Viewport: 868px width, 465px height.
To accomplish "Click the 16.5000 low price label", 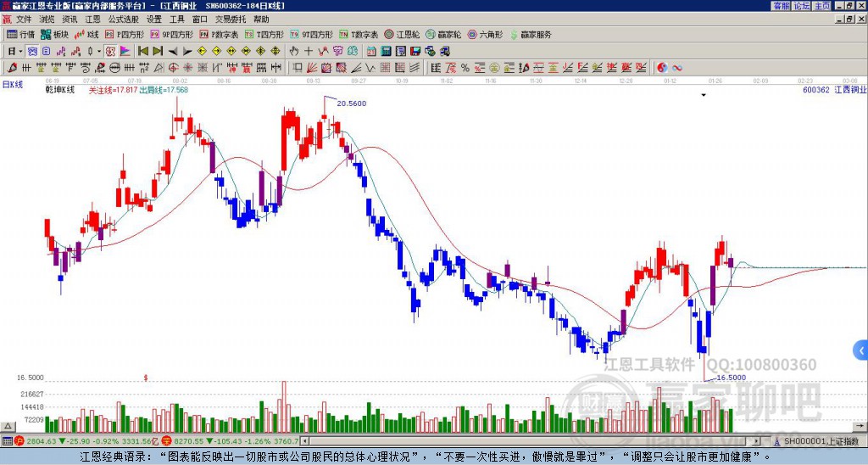I will (x=732, y=378).
